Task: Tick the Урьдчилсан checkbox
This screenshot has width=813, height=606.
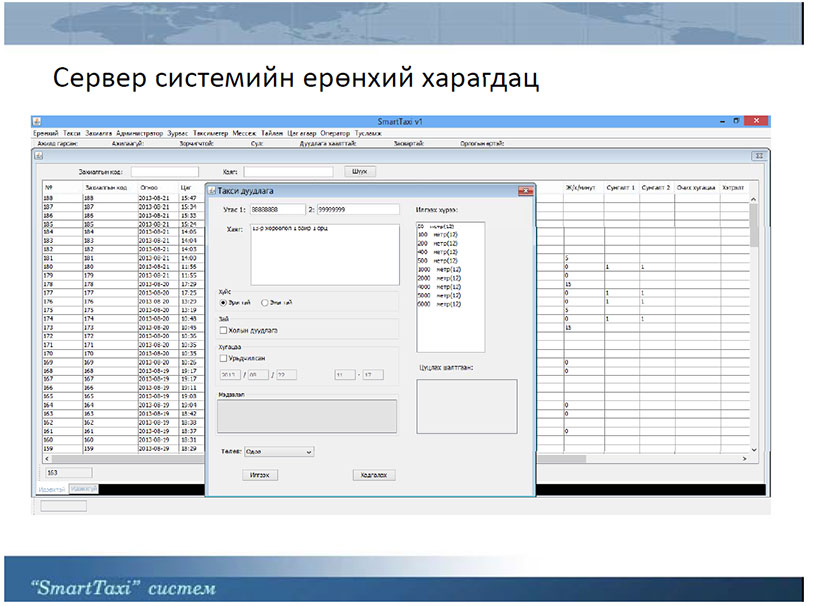Action: (x=222, y=357)
